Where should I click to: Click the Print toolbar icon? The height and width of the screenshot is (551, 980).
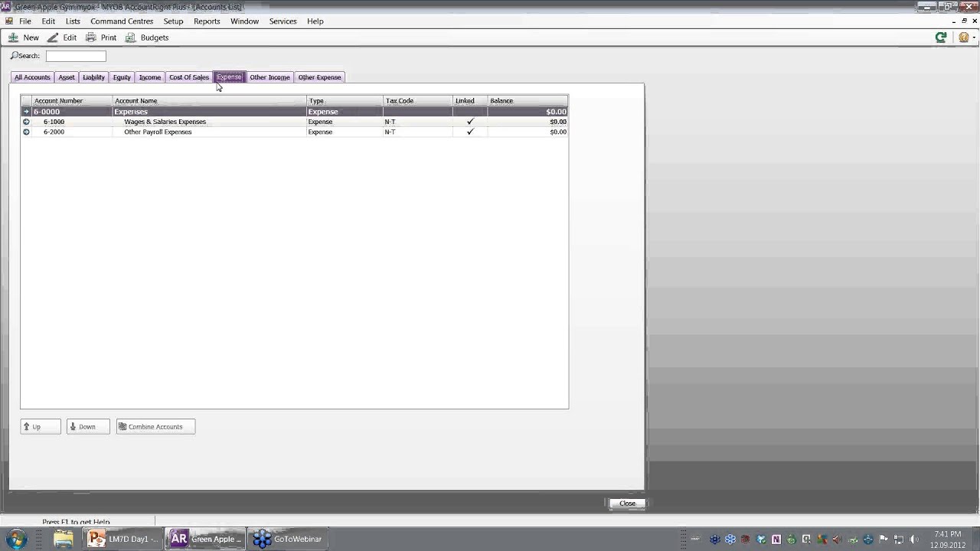[90, 37]
